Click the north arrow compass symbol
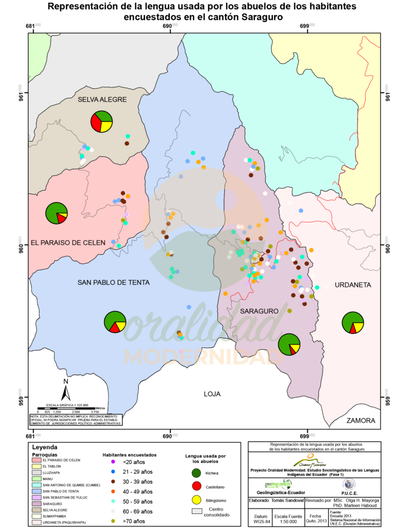 tap(66, 389)
